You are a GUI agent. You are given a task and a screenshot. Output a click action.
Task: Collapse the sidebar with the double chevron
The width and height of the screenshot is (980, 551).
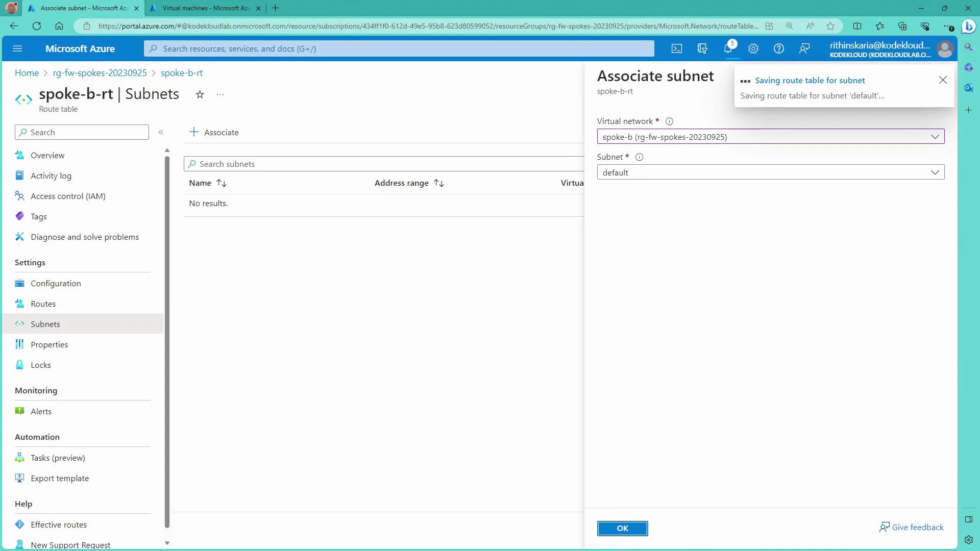click(161, 132)
